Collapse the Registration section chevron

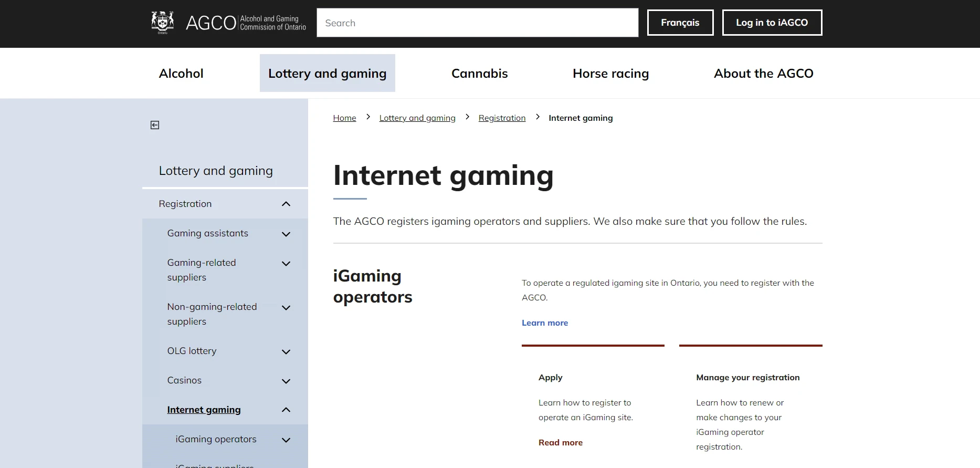click(286, 204)
